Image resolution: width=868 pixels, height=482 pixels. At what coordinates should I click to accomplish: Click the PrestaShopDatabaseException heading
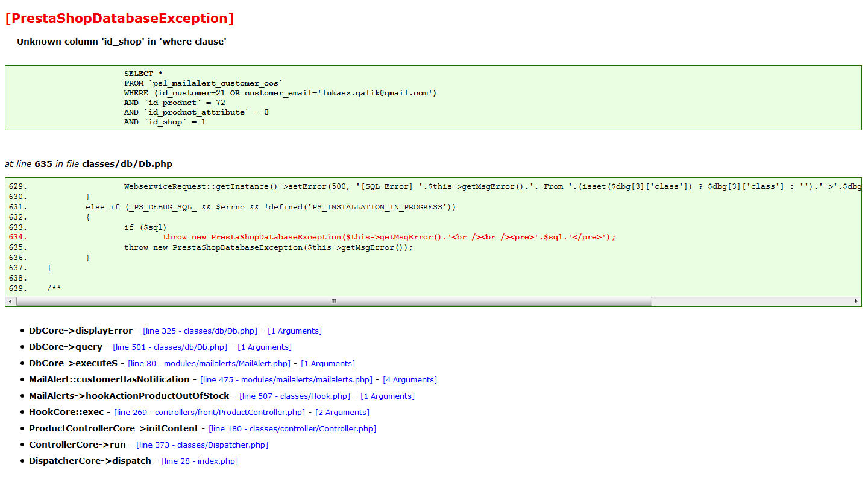tap(119, 18)
